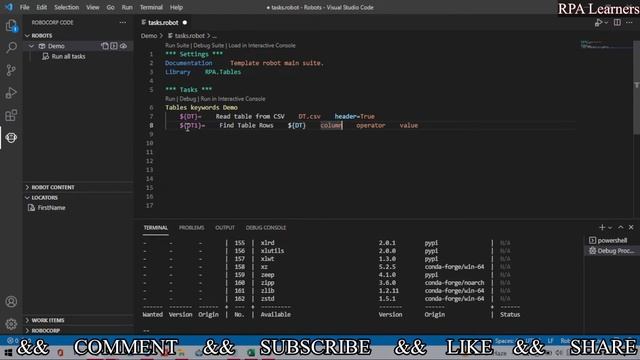640x360 pixels.
Task: Select the powershell terminal entry
Action: [611, 240]
